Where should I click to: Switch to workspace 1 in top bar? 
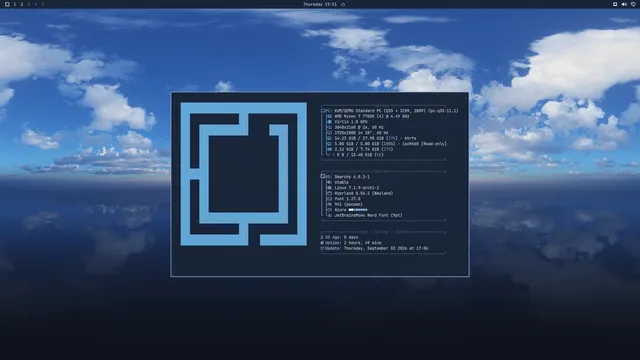point(15,4)
